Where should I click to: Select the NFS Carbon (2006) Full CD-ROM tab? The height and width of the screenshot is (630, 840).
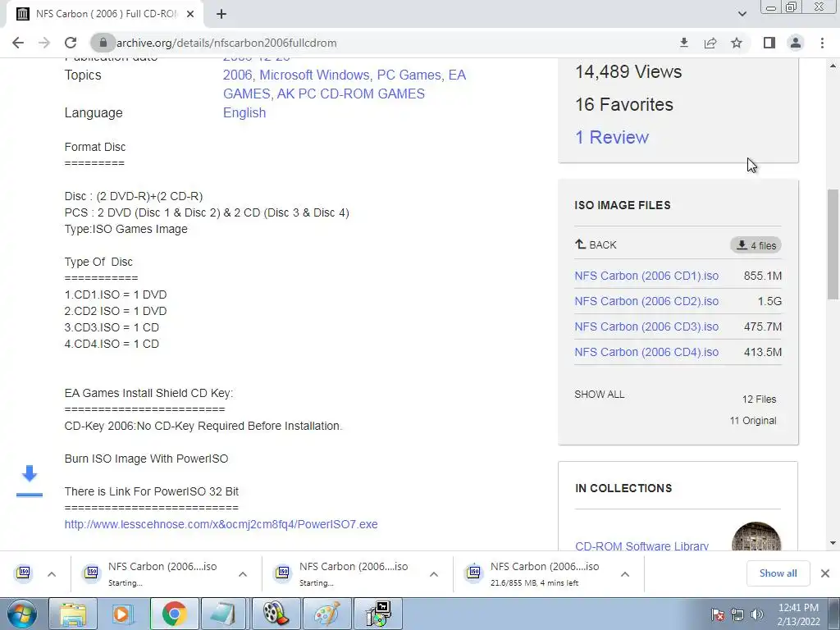(x=105, y=14)
